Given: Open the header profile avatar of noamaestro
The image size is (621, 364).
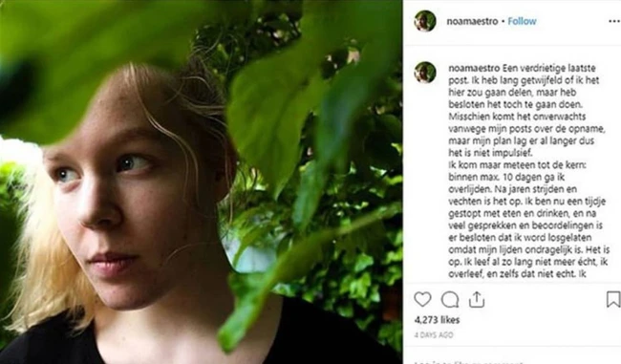Looking at the screenshot, I should pyautogui.click(x=425, y=21).
